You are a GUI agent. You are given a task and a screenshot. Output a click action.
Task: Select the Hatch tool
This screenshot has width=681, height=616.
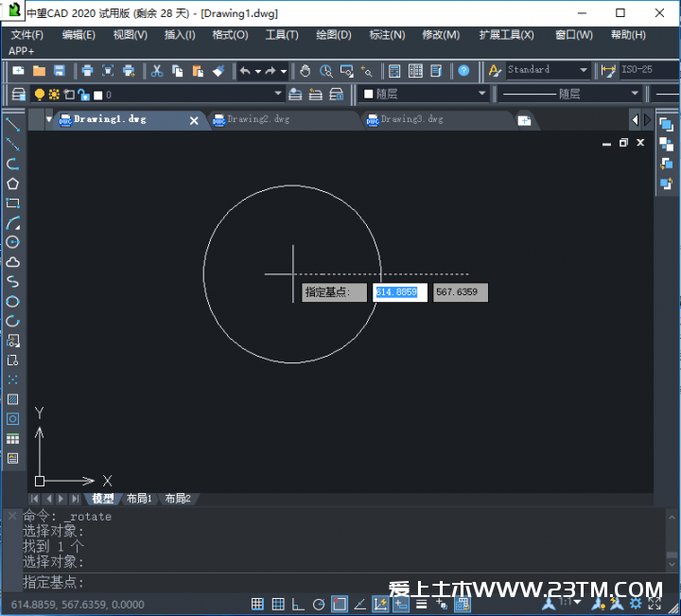pos(12,399)
